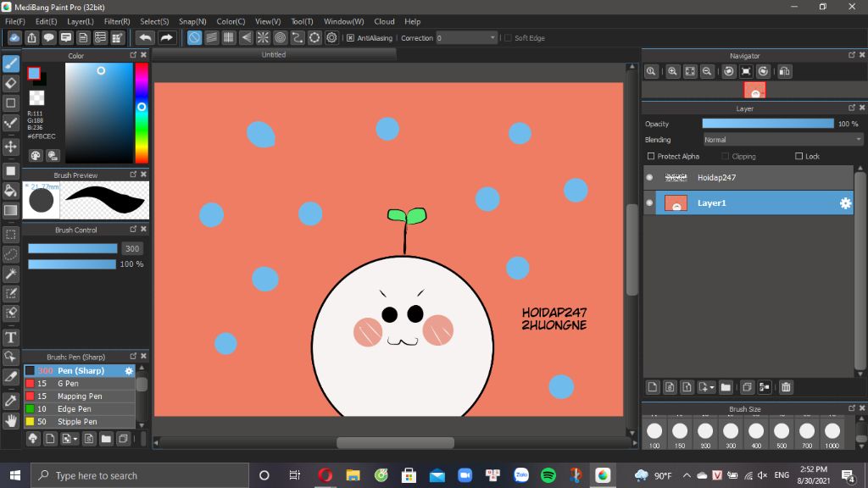Open Layer1 gear settings
The image size is (868, 488).
[x=844, y=203]
